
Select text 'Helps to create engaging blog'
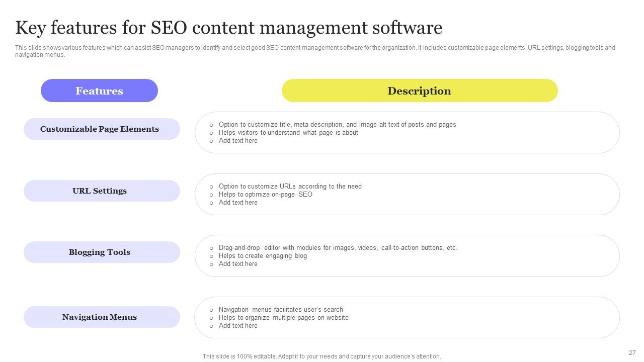click(x=263, y=256)
